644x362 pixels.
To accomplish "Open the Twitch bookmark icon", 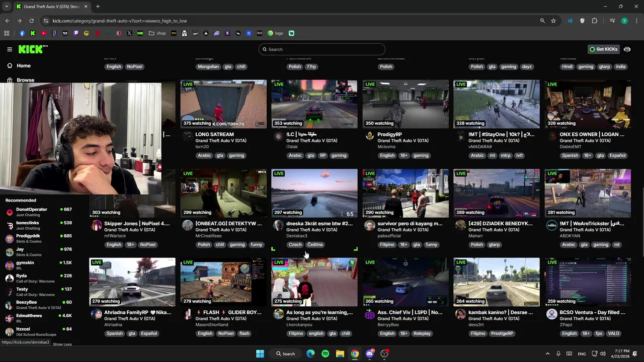I will tap(76, 33).
